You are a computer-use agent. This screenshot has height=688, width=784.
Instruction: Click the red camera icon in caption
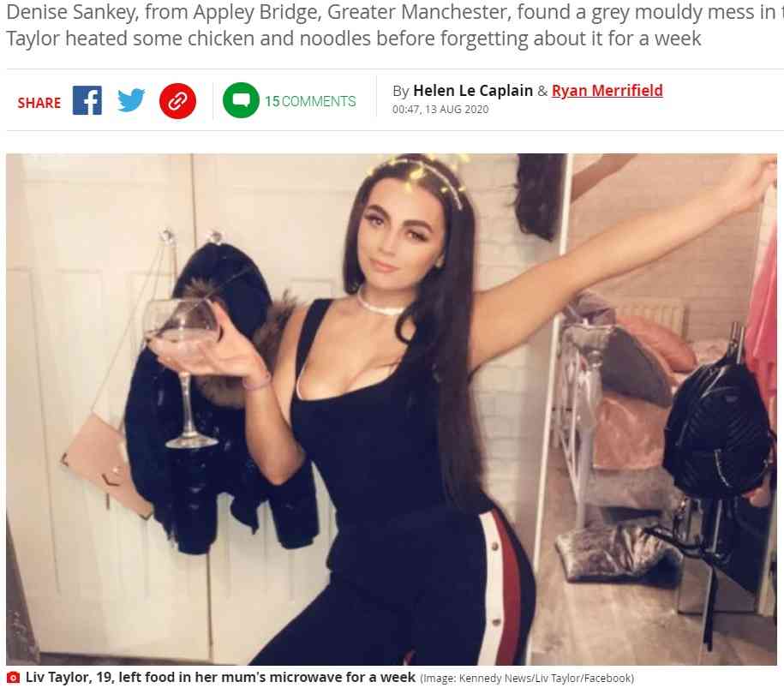pyautogui.click(x=13, y=678)
